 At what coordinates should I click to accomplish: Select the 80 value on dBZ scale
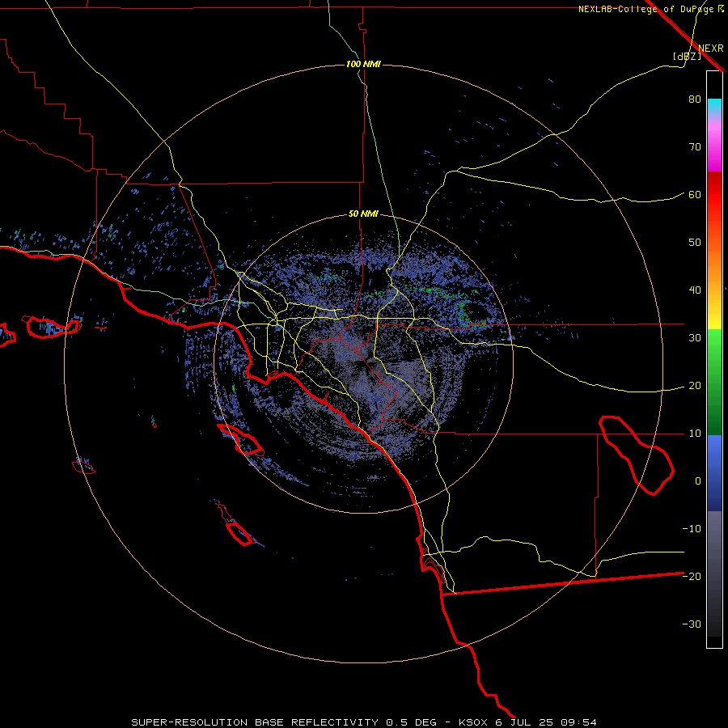click(x=695, y=99)
